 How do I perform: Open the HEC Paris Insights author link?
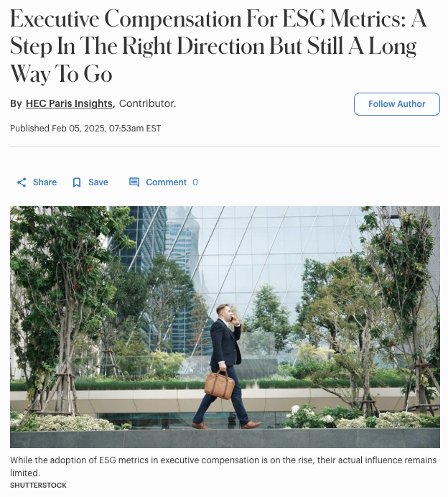(x=69, y=103)
